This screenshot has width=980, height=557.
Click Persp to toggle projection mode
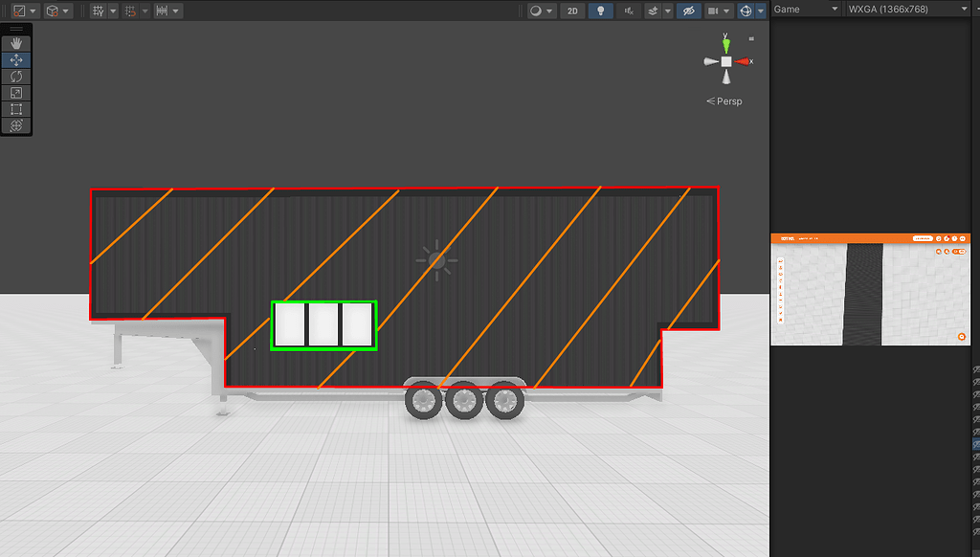724,100
